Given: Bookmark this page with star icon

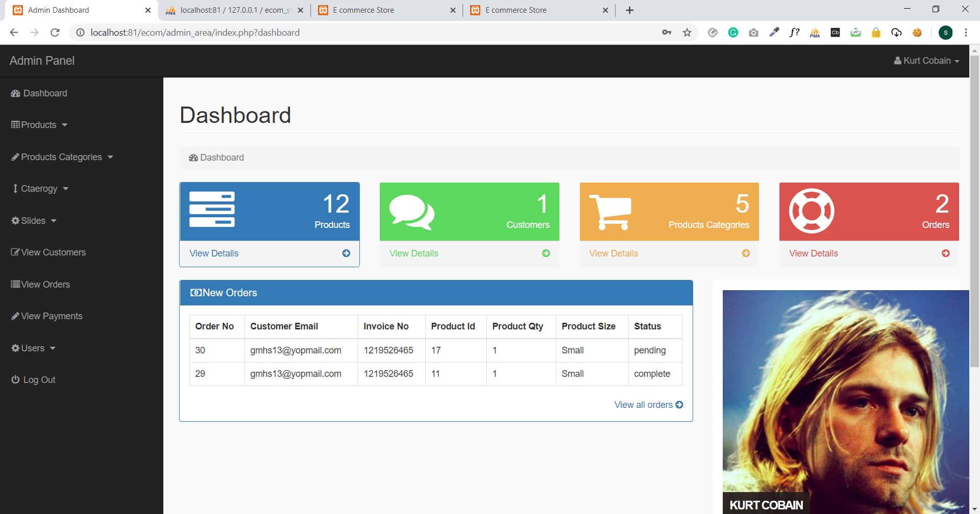Looking at the screenshot, I should click(x=687, y=33).
